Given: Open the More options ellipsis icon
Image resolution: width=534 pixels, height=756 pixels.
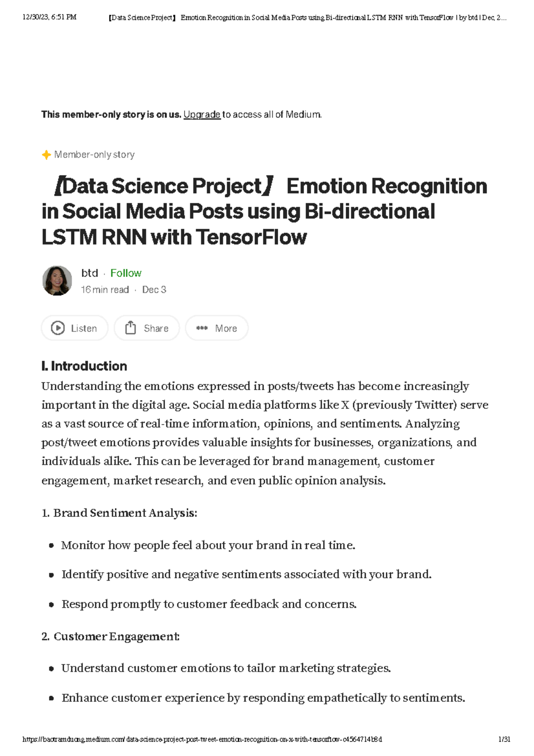Looking at the screenshot, I should [x=203, y=328].
